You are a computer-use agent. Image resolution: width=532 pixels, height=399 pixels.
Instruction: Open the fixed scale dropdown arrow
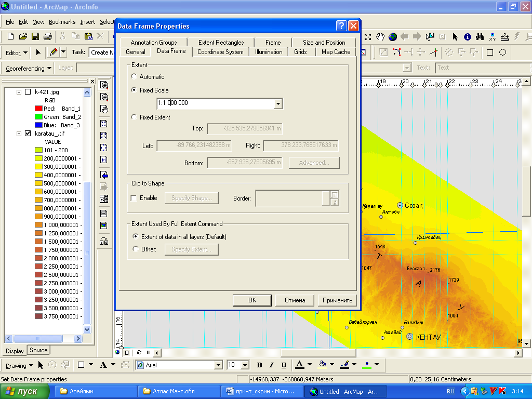[x=278, y=103]
